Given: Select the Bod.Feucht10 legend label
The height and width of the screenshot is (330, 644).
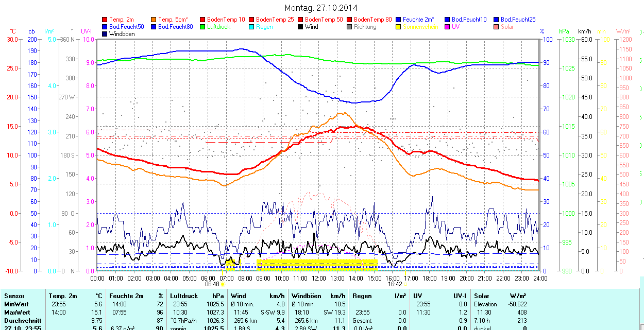Looking at the screenshot, I should coord(469,20).
